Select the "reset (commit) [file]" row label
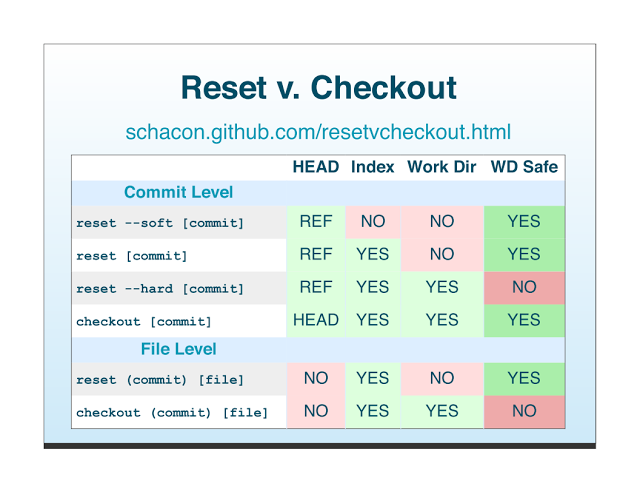The image size is (640, 495). coord(160,380)
